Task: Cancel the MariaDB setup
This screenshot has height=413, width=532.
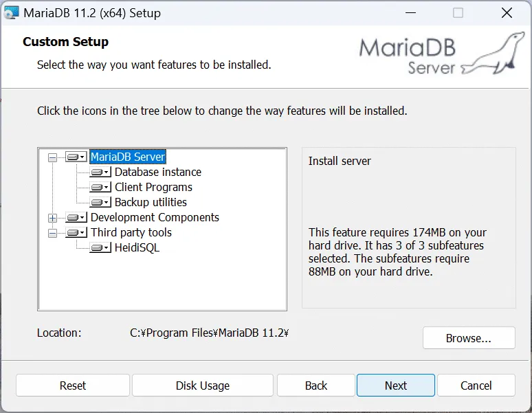Action: pos(476,386)
